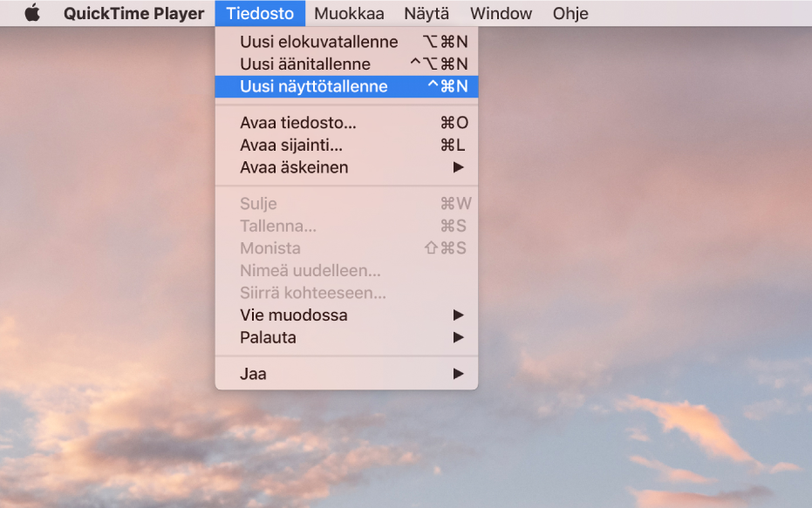Open the Näytä menu
The width and height of the screenshot is (812, 508).
[426, 13]
